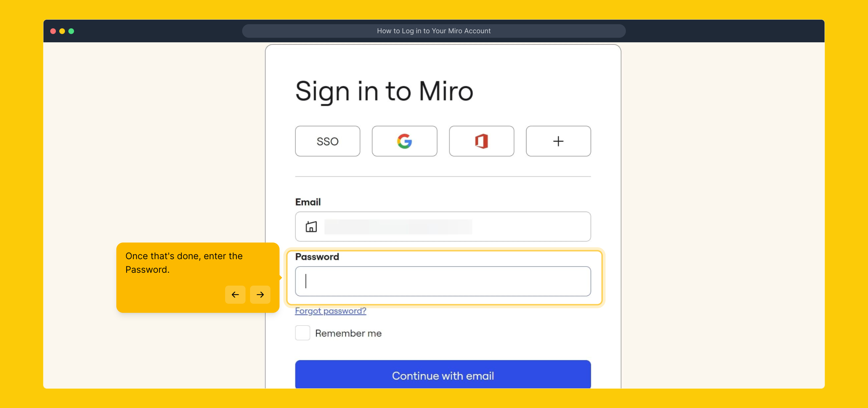The width and height of the screenshot is (868, 408).
Task: Sign in with the Google logo button
Action: pyautogui.click(x=405, y=141)
